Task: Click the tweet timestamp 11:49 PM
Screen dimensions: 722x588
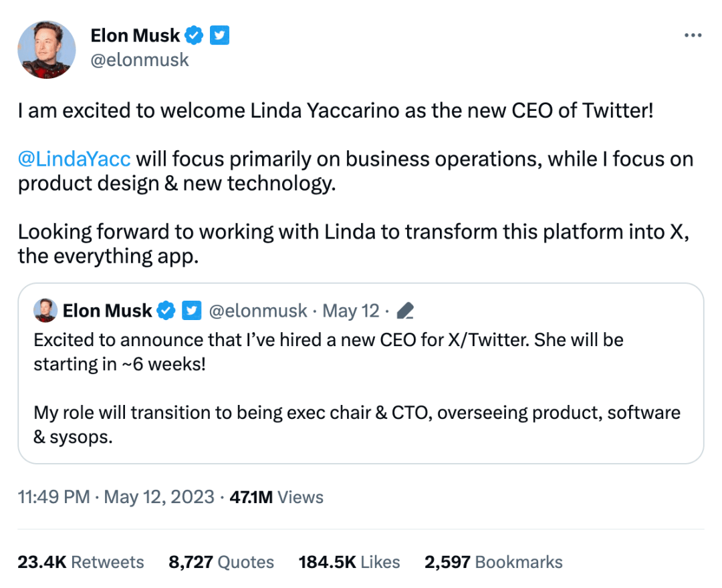Action: [52, 497]
